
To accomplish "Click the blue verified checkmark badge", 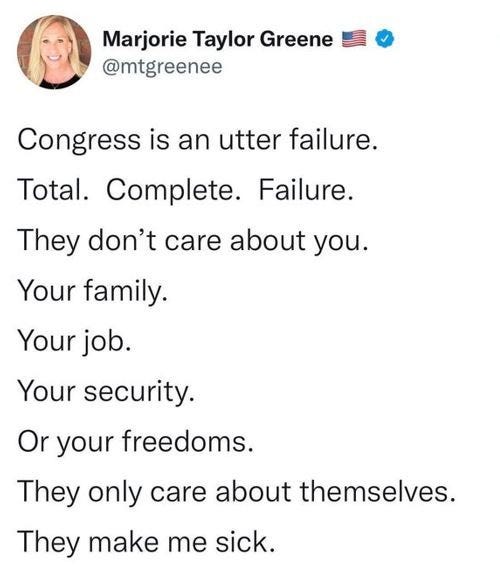I will (x=384, y=39).
